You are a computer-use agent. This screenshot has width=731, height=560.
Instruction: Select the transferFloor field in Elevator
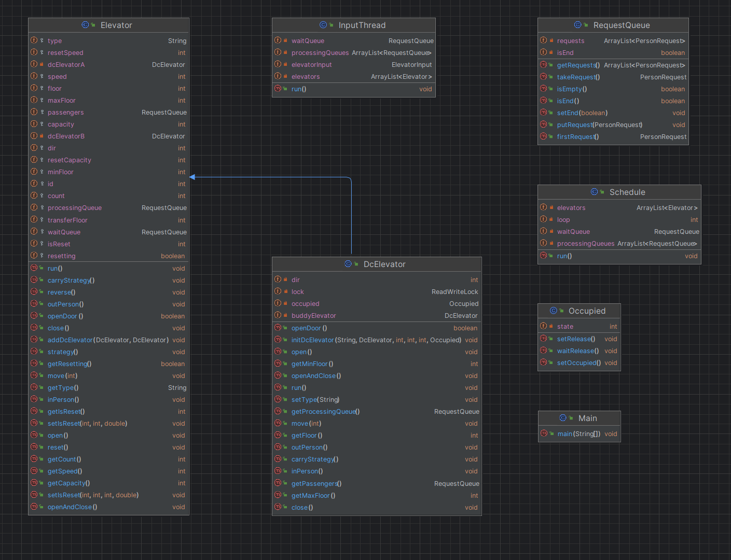click(x=108, y=220)
